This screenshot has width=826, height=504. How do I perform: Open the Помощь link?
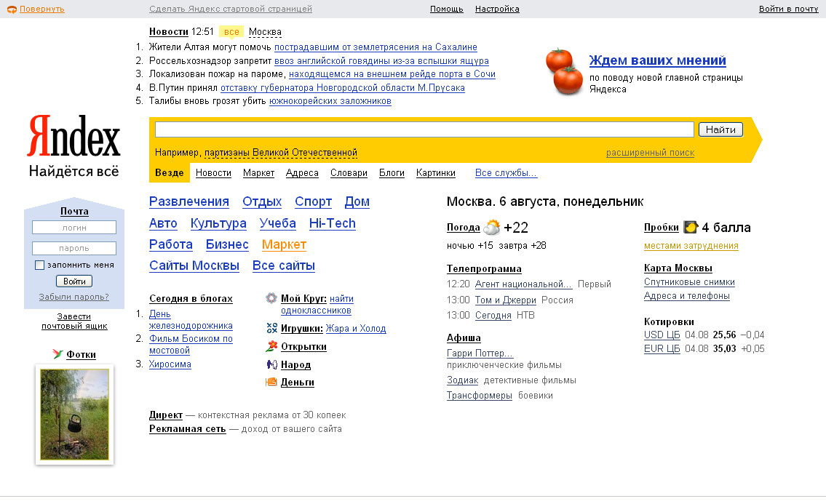[447, 9]
